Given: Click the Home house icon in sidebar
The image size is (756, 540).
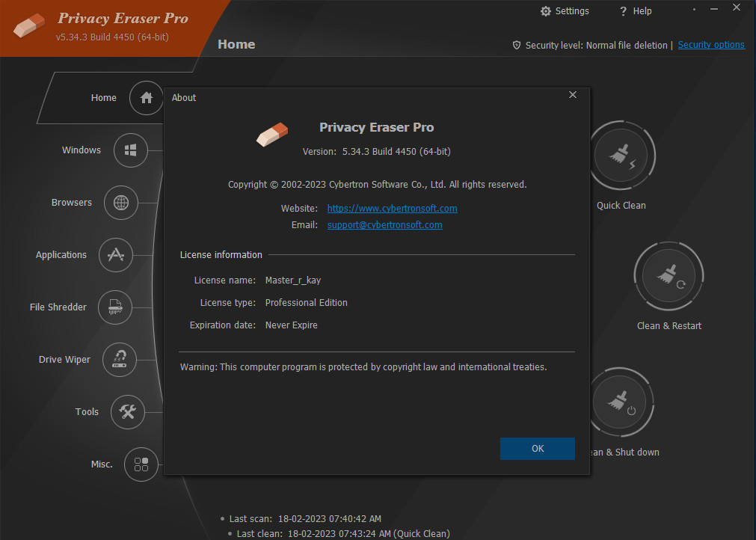Looking at the screenshot, I should point(146,98).
